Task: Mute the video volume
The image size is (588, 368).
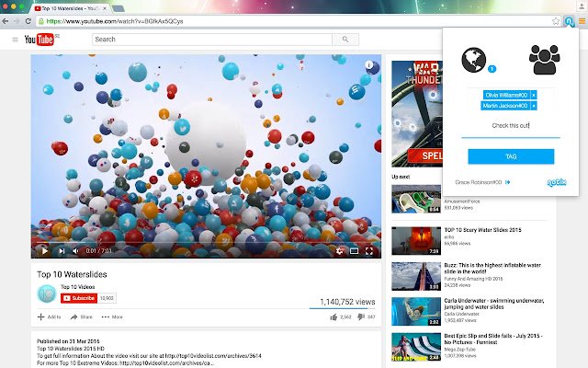Action: click(75, 251)
